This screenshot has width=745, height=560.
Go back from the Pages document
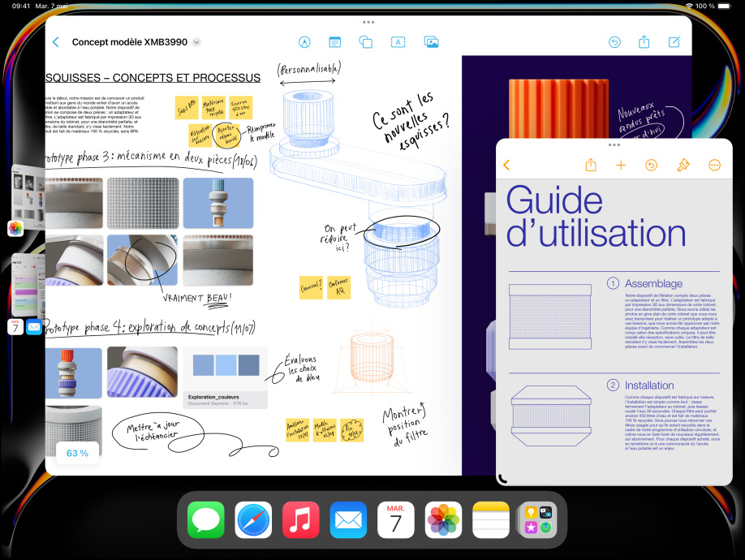(x=507, y=165)
